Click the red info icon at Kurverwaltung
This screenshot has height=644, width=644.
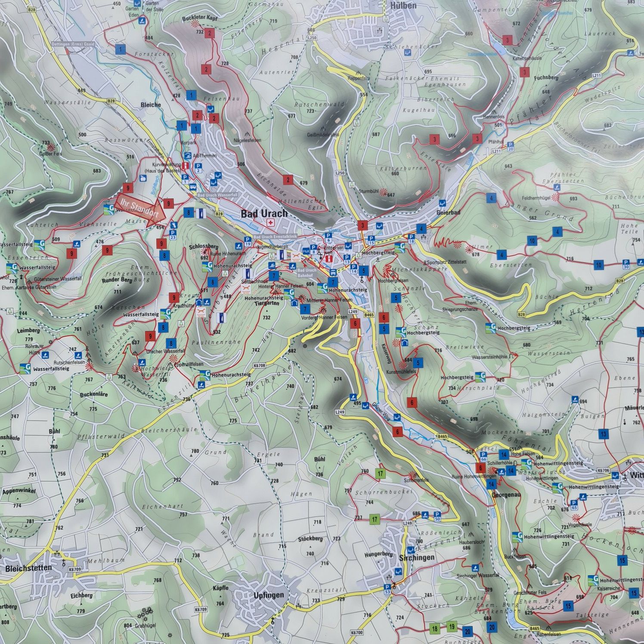[x=186, y=166]
